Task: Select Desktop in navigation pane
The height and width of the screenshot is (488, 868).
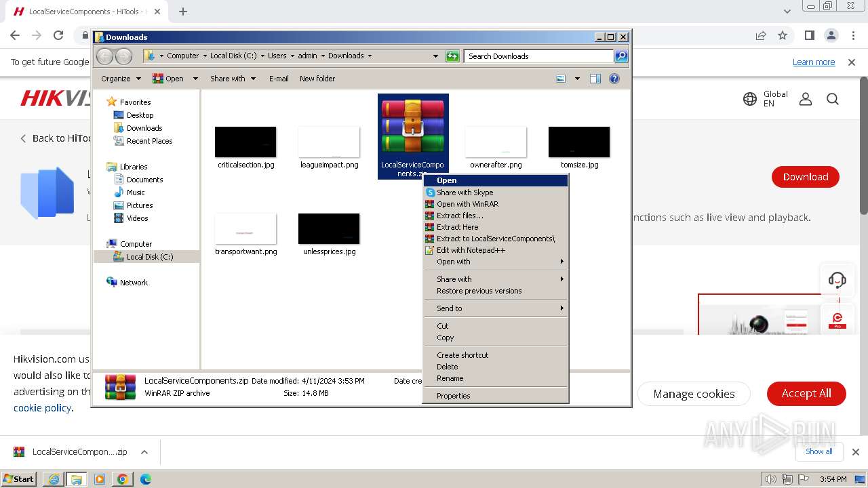Action: pyautogui.click(x=140, y=115)
